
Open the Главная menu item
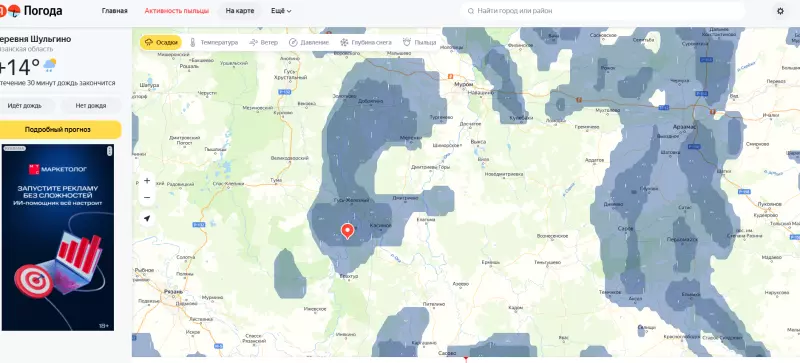click(115, 11)
